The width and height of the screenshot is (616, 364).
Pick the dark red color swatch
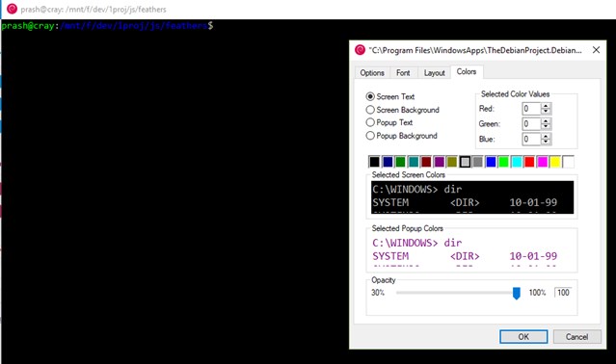426,162
